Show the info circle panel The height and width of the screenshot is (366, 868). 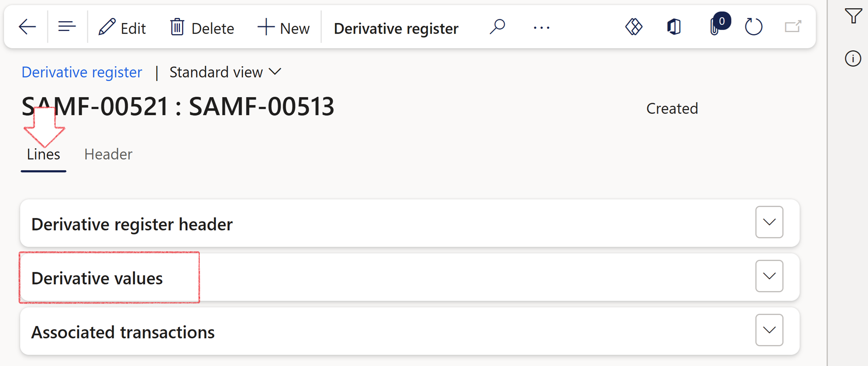pos(853,59)
